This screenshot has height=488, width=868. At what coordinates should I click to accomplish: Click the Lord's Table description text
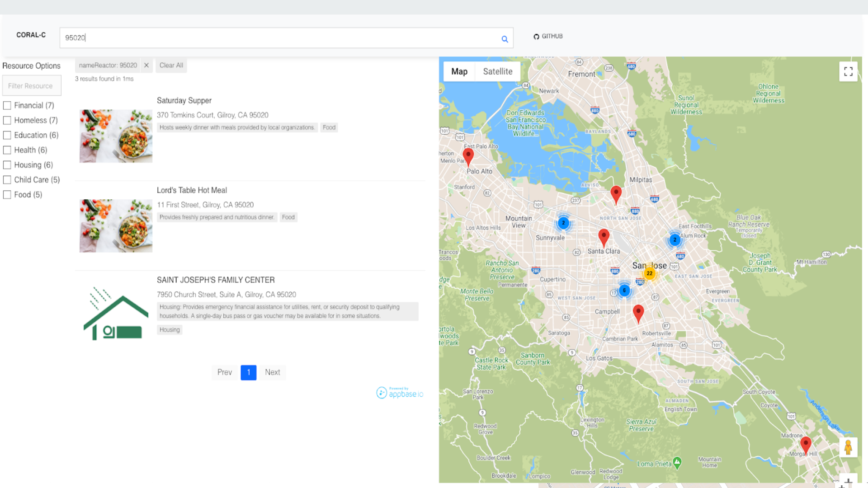pos(217,217)
